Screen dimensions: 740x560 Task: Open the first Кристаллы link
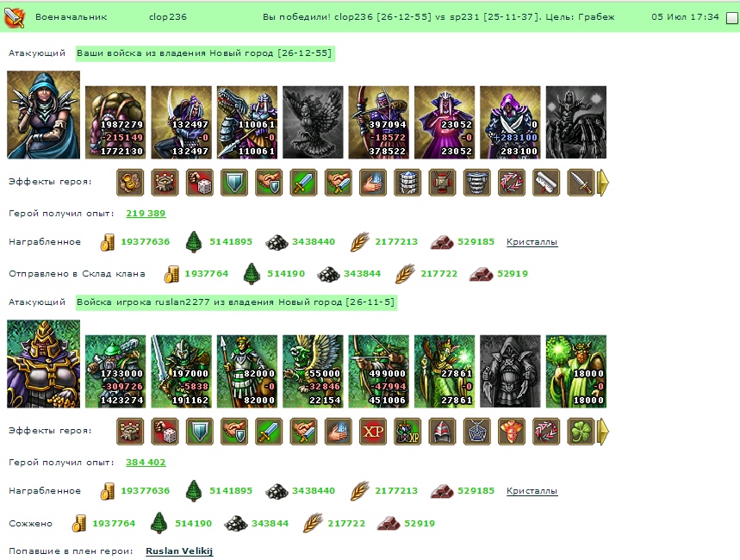[x=532, y=242]
